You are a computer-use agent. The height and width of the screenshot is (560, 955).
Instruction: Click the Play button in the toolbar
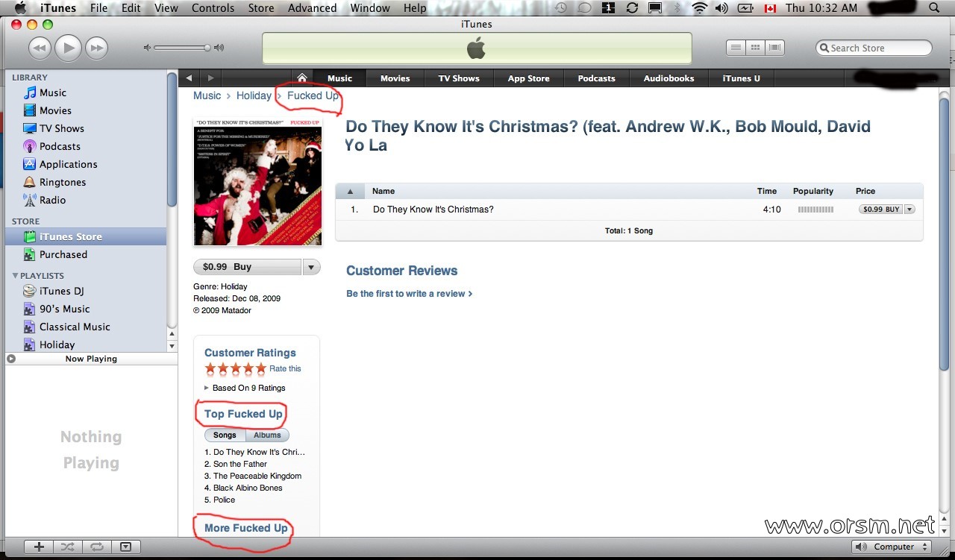pos(68,48)
